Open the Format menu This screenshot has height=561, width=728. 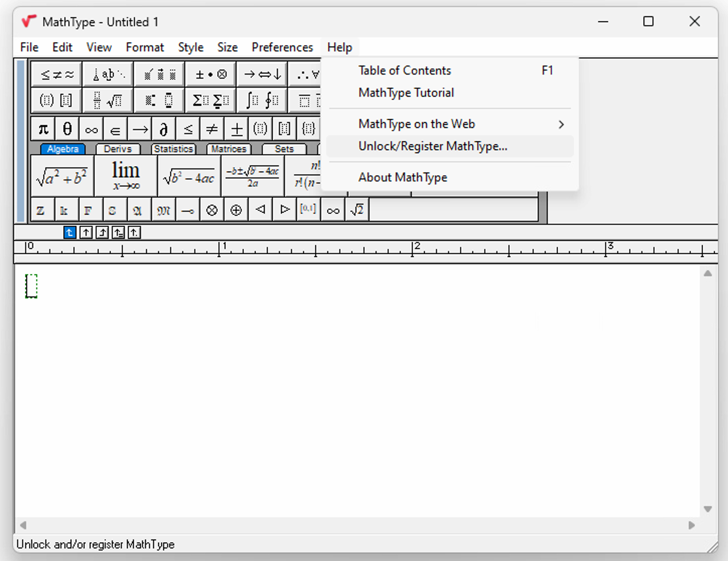point(145,47)
